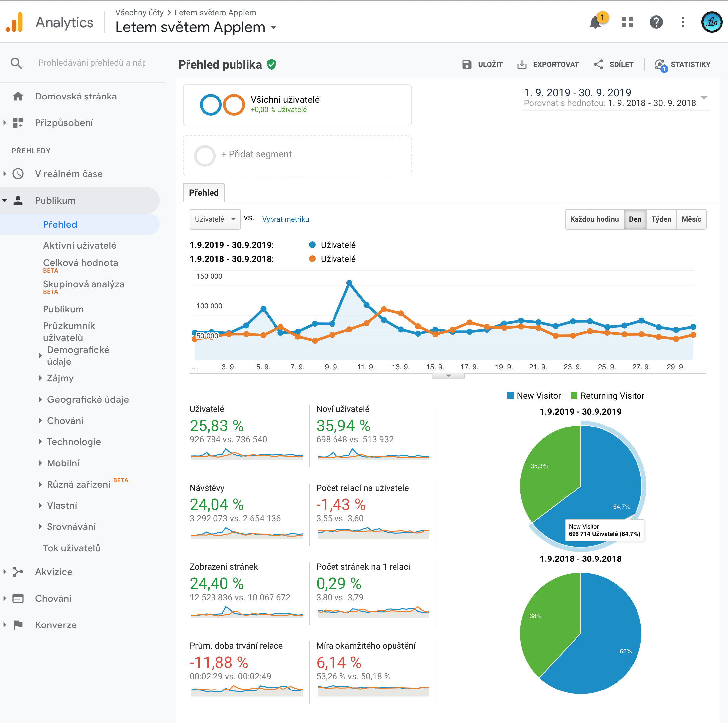728x723 pixels.
Task: Open the help question mark icon
Action: pyautogui.click(x=656, y=22)
